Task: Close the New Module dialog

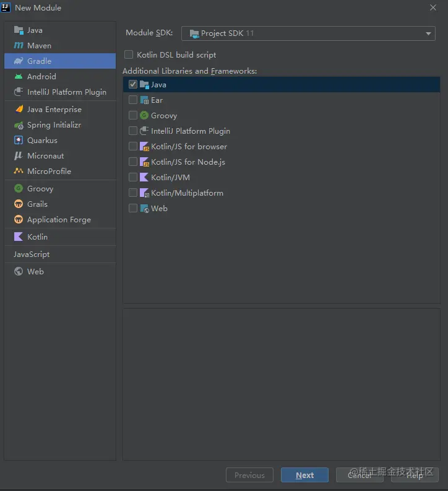Action: click(x=433, y=7)
